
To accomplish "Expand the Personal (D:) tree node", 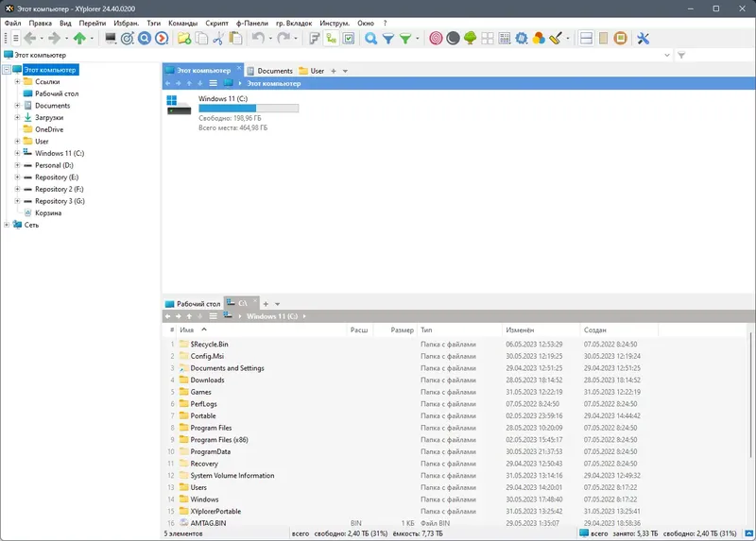I will pyautogui.click(x=17, y=165).
